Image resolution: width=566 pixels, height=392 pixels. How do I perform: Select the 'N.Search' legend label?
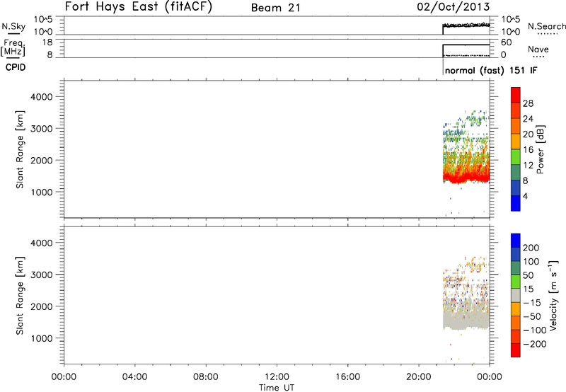click(546, 26)
